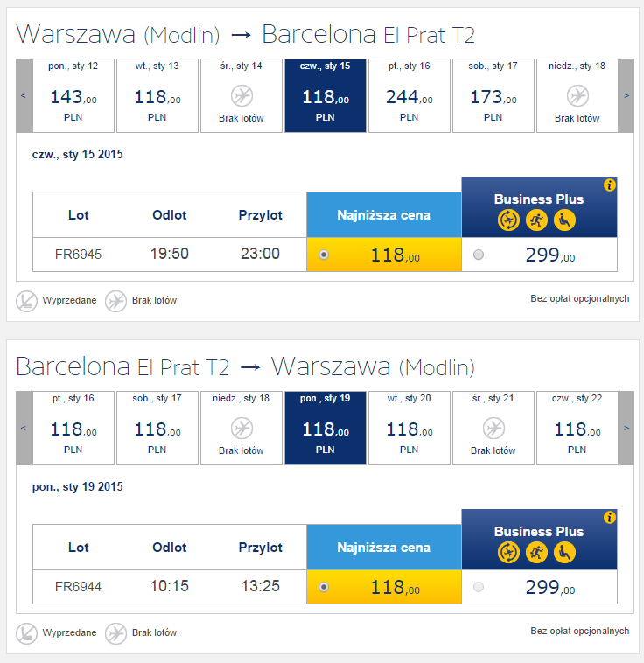Click the outbound priority-seat icon under Business Plus
644x663 pixels.
[564, 220]
